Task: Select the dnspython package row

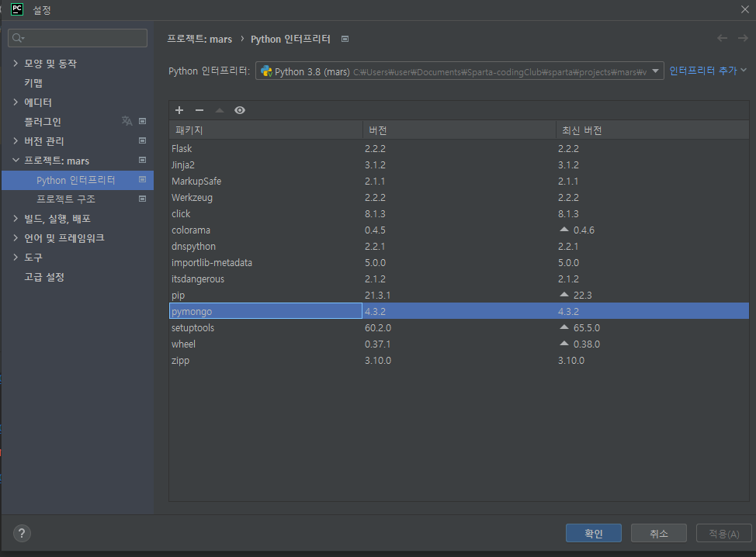Action: click(x=459, y=246)
